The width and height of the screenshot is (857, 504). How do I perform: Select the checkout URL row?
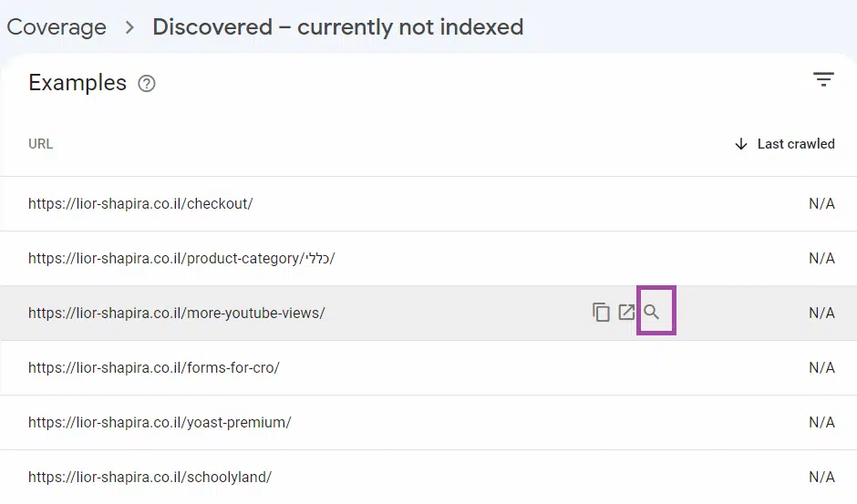point(140,204)
